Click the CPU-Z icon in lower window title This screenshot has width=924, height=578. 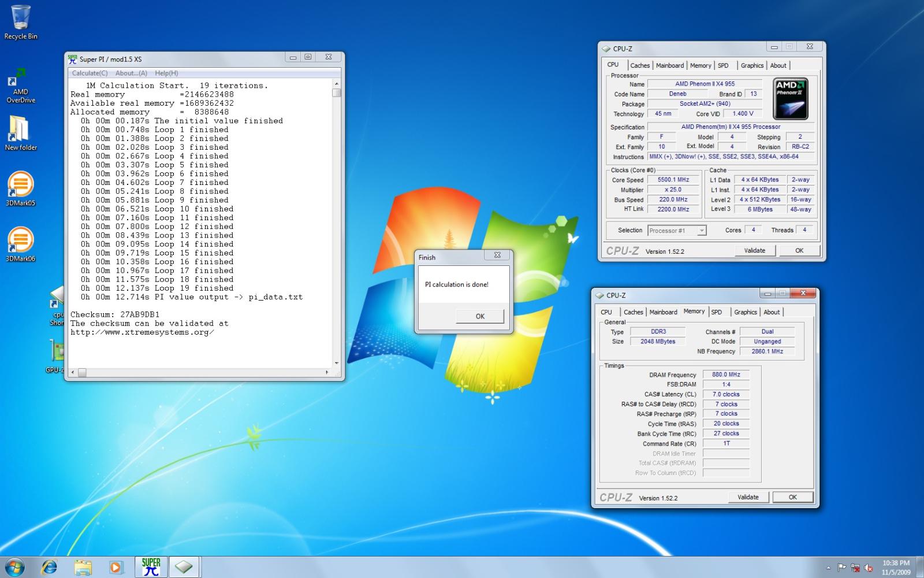[599, 295]
